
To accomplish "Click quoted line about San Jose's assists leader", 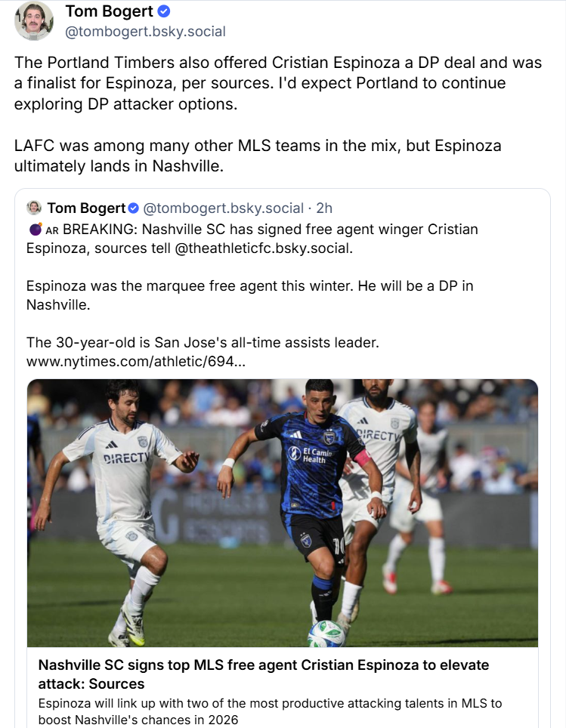I will tap(203, 343).
